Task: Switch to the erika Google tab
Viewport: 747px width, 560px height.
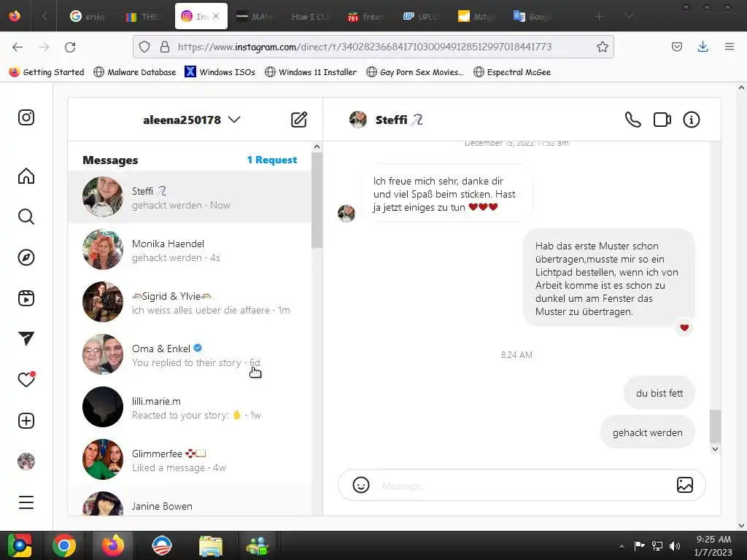Action: (88, 16)
